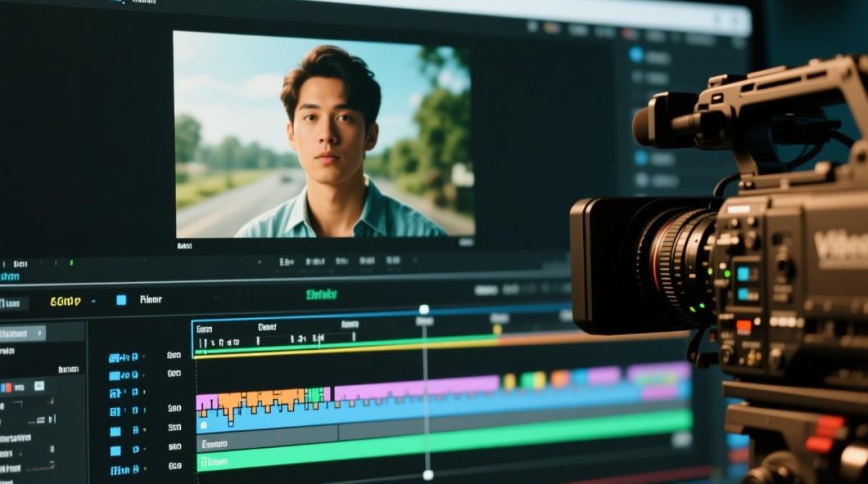This screenshot has width=868, height=484.
Task: Toggle the seventh track's lock button
Action: 135,470
